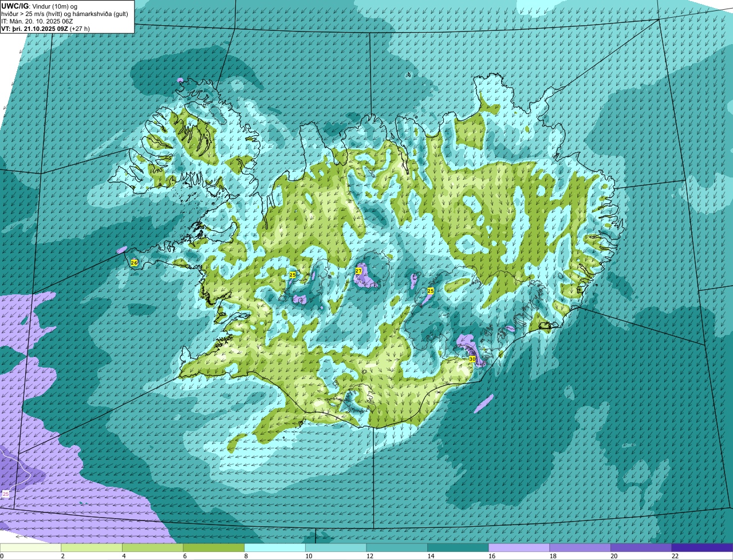This screenshot has height=560, width=733.
Task: Click the yellow "30" max gust marker
Action: (472, 359)
